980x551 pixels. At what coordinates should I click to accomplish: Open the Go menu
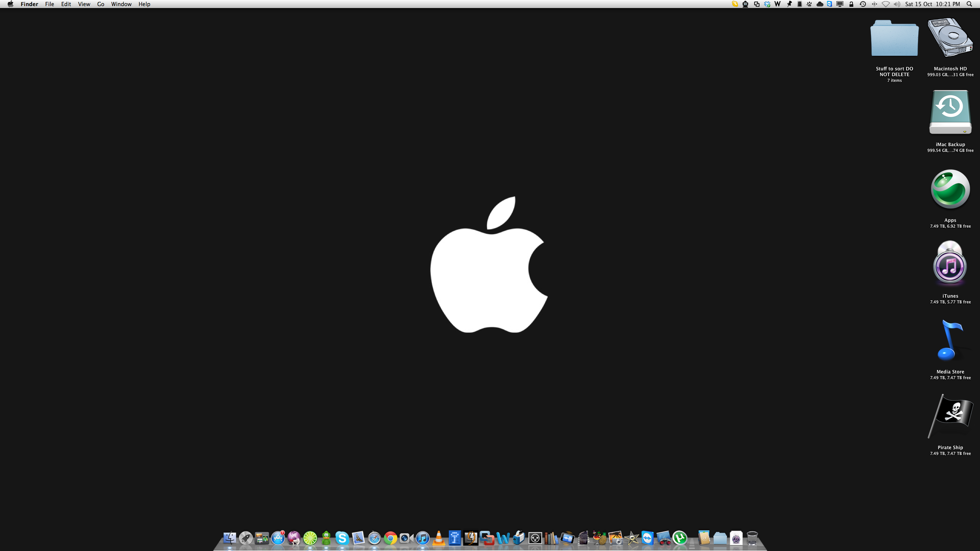101,4
